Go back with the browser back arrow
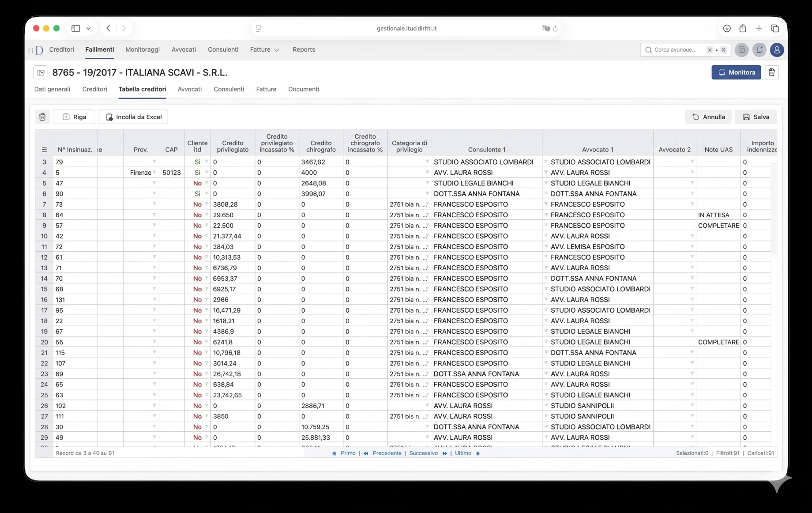The image size is (812, 513). (108, 28)
